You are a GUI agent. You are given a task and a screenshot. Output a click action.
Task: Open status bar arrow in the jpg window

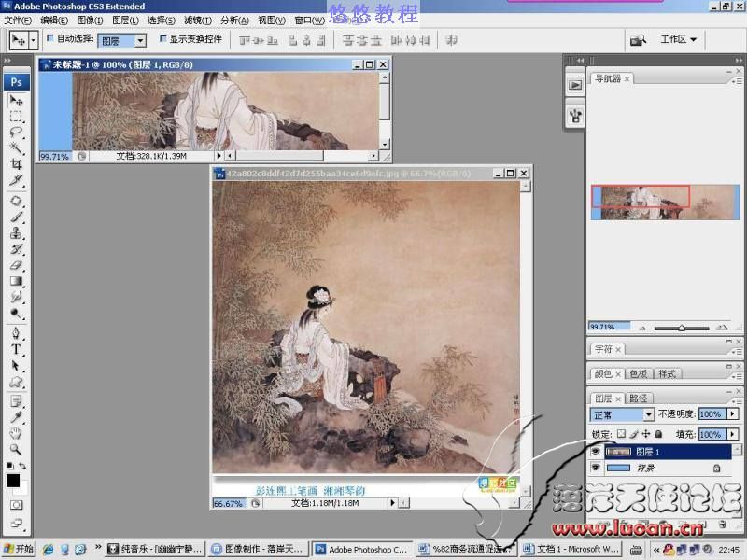click(x=392, y=503)
